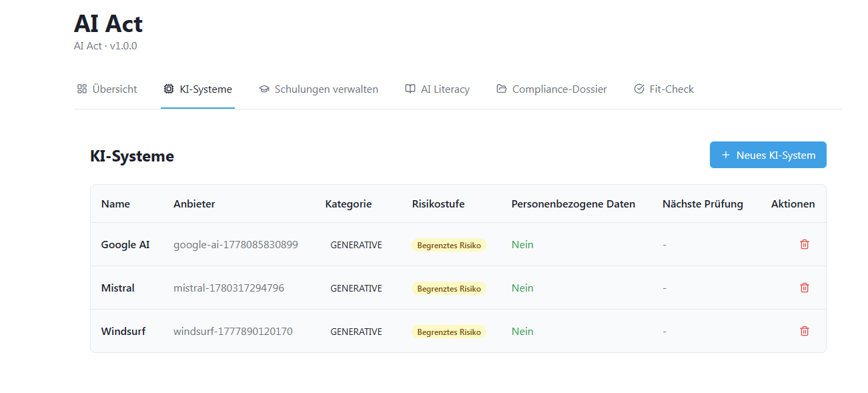Click the Fit-Check checkmark icon
Image resolution: width=868 pixels, height=393 pixels.
tap(639, 89)
